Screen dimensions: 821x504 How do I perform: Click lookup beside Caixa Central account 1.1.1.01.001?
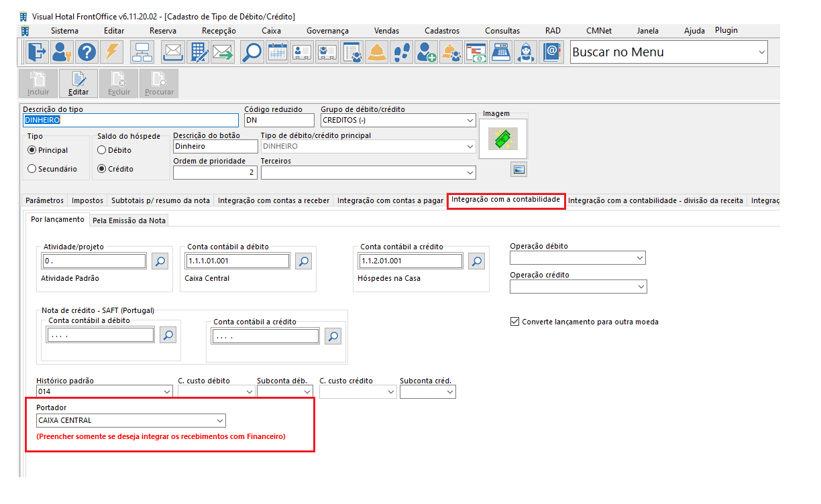pyautogui.click(x=303, y=261)
